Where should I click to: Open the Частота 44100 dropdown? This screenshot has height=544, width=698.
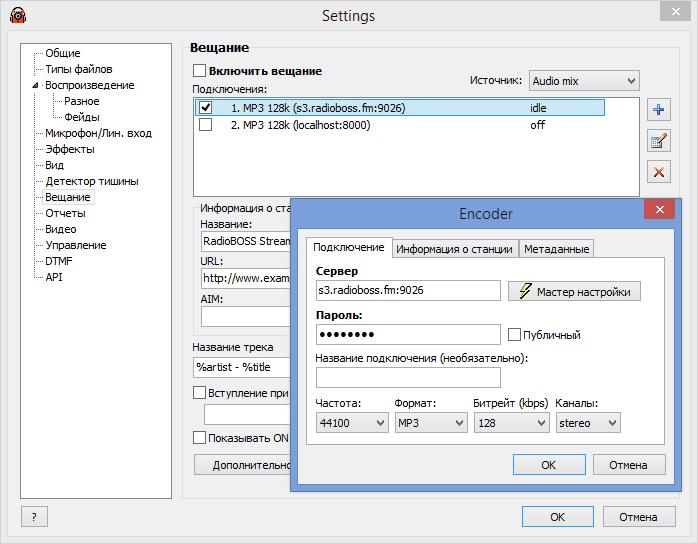tap(352, 422)
